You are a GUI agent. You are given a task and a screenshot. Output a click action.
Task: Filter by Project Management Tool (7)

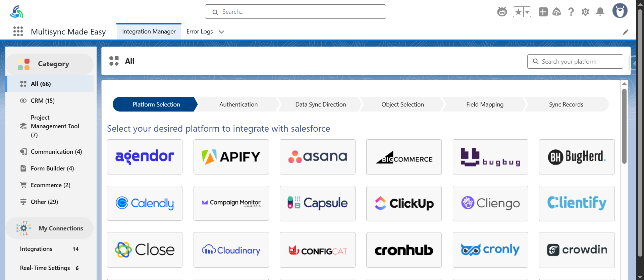(x=50, y=126)
